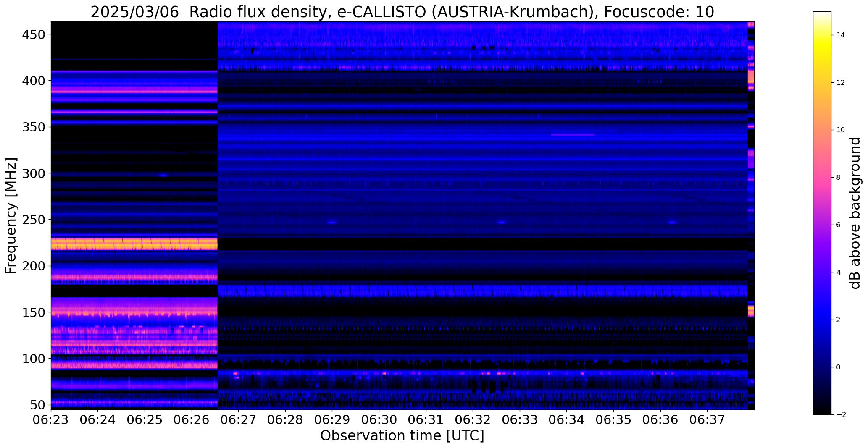868x448 pixels.
Task: Click the colorbar 6 tick label
Action: click(839, 225)
